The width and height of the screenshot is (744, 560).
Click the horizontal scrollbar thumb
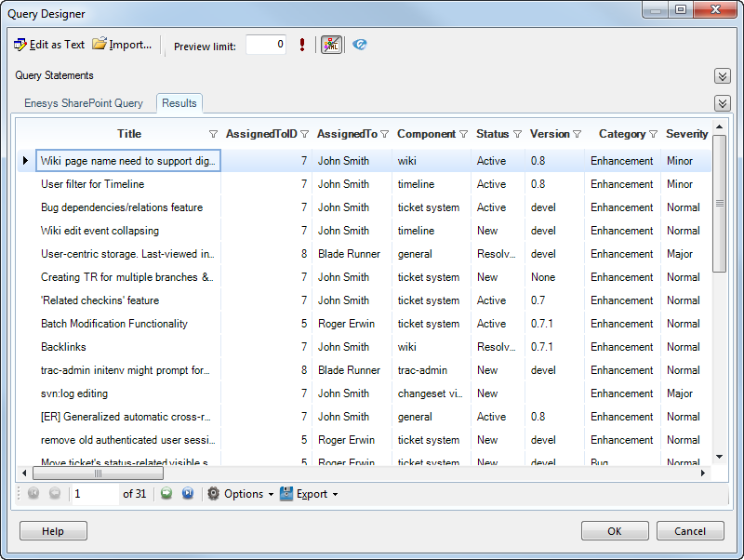pyautogui.click(x=97, y=473)
